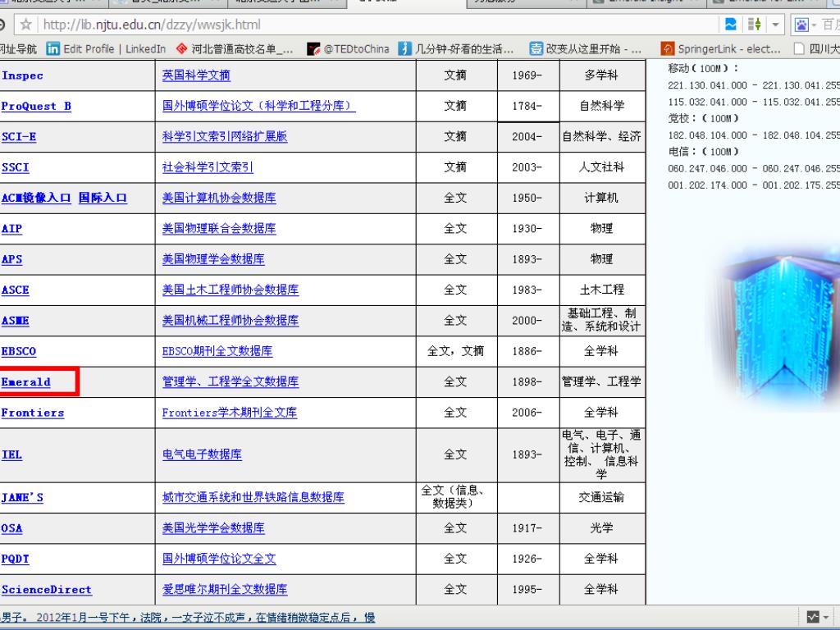Open the JANE'S database link
840x630 pixels.
pos(22,498)
